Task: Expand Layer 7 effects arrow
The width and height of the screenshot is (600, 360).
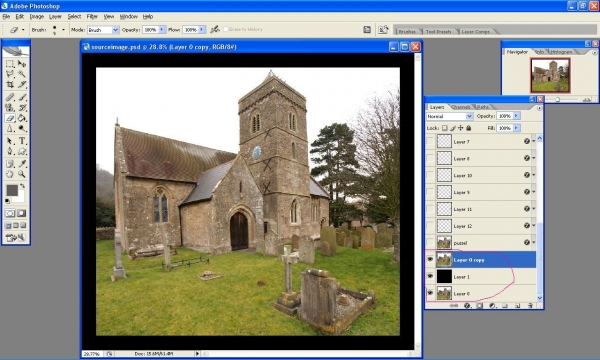Action: coord(533,142)
